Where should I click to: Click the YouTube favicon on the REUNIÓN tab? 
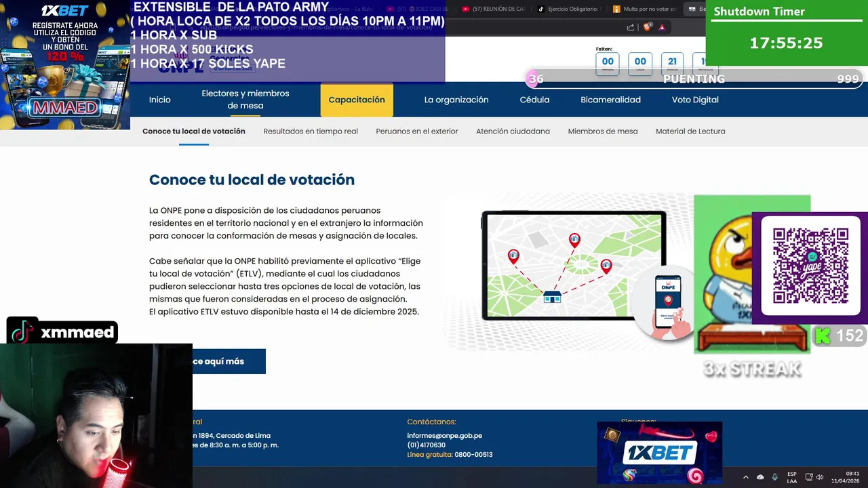465,9
